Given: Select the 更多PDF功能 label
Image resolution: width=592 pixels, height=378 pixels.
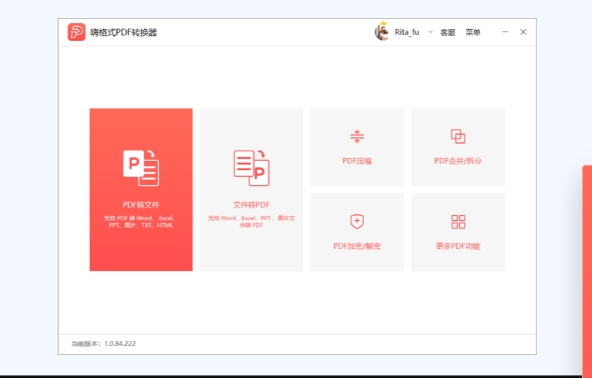Looking at the screenshot, I should click(458, 246).
